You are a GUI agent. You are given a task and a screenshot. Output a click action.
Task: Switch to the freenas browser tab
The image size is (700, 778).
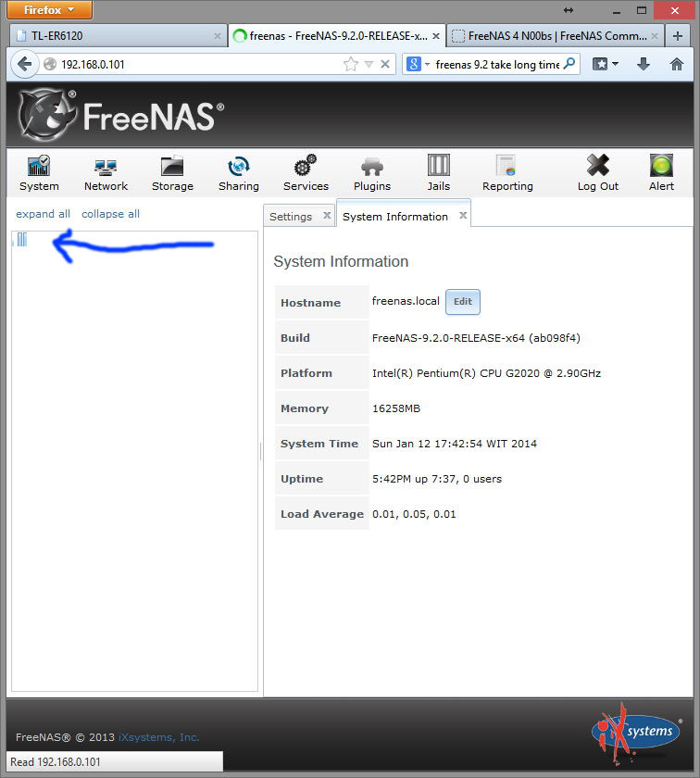click(337, 36)
